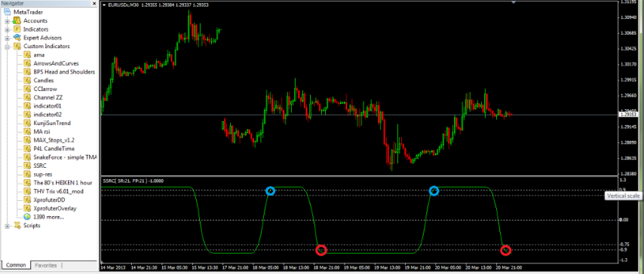
Task: Expand the Expert Advisors tree node
Action: pos(7,38)
